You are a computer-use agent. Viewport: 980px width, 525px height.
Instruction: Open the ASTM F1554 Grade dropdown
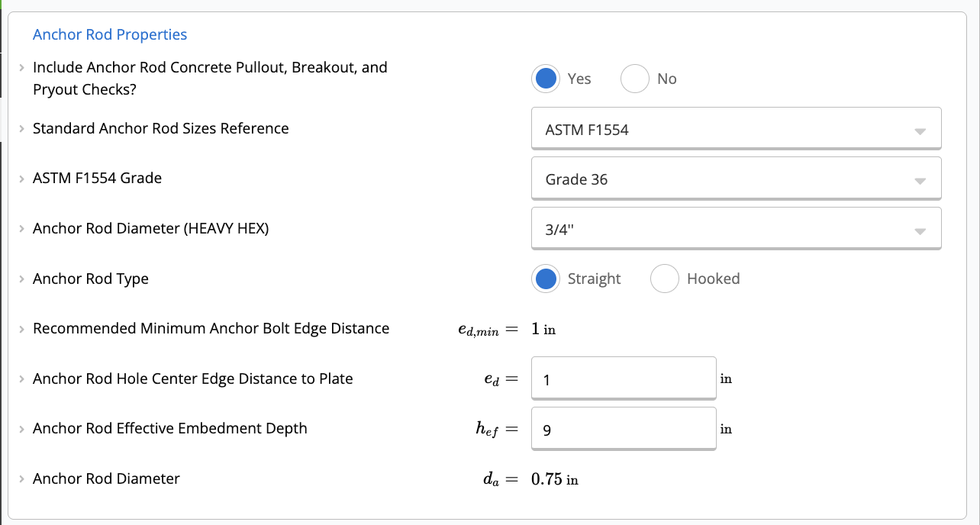tap(735, 178)
